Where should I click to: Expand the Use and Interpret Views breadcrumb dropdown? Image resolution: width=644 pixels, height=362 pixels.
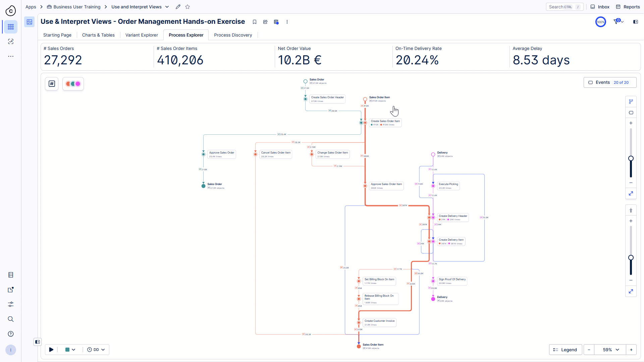pos(167,7)
